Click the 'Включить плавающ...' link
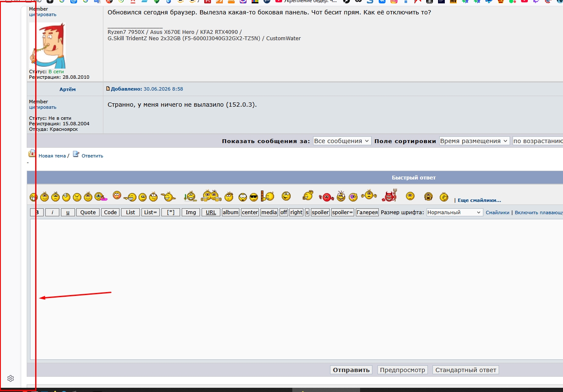The width and height of the screenshot is (563, 392). pyautogui.click(x=539, y=213)
